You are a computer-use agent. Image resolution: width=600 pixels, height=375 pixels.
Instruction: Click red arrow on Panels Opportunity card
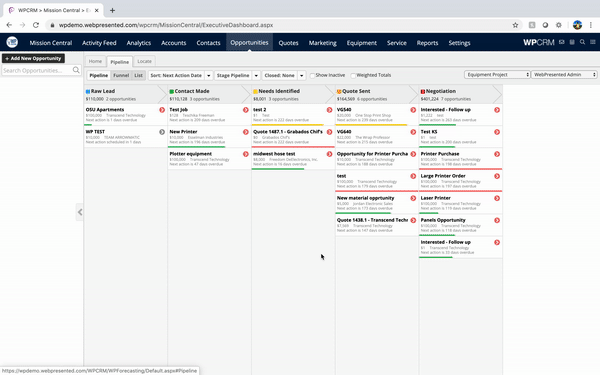[497, 220]
